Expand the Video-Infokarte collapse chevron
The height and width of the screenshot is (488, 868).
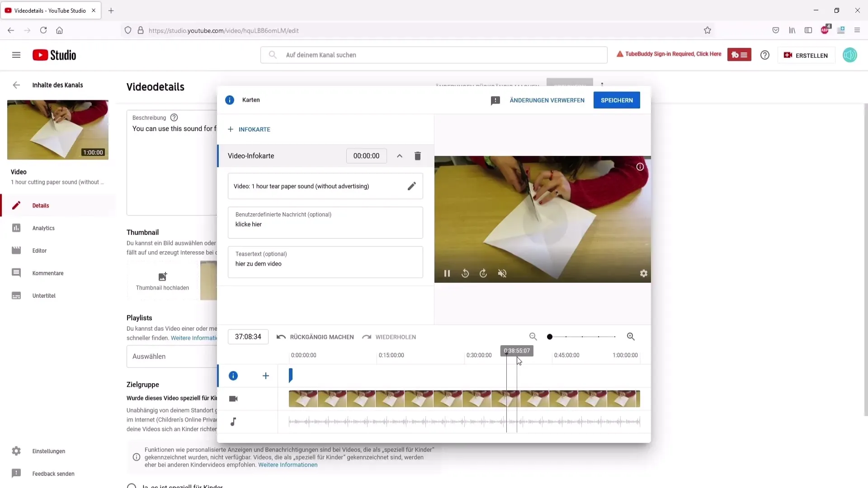[x=400, y=156]
